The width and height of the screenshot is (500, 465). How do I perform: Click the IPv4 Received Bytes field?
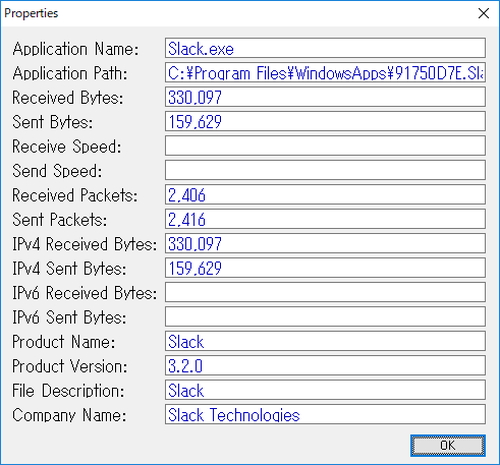(325, 243)
